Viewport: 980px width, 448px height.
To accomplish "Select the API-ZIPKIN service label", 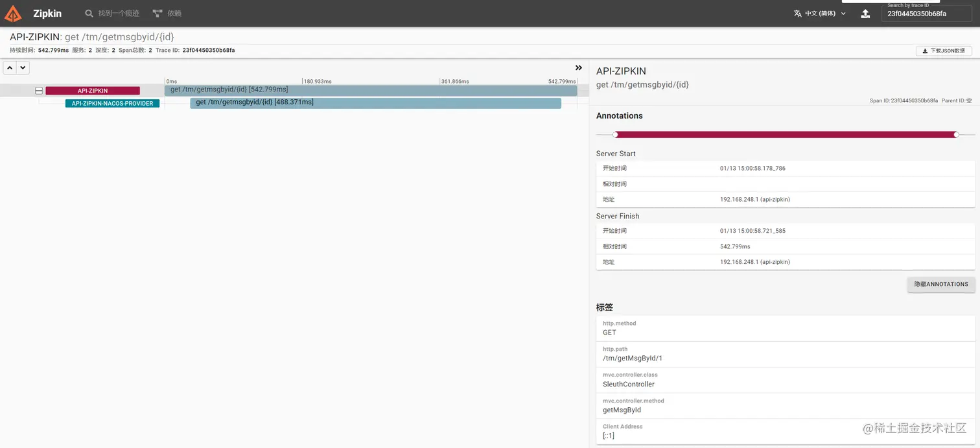I will coord(93,91).
